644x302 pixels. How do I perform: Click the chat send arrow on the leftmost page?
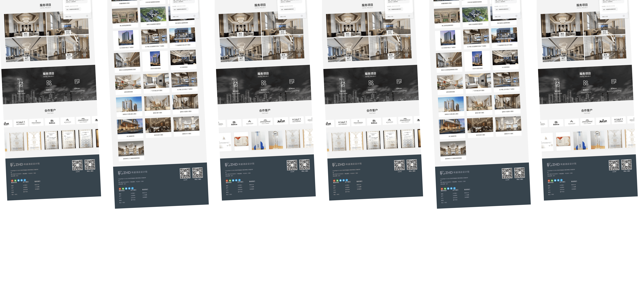coord(87,16)
